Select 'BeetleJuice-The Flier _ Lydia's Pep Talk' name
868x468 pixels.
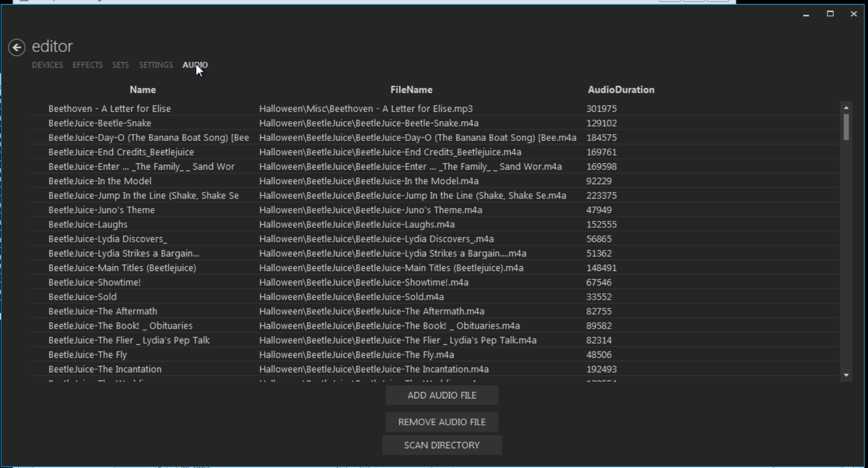tap(129, 341)
